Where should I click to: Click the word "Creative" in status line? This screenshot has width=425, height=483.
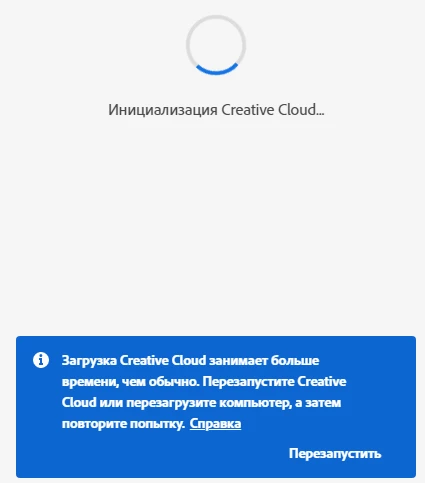pyautogui.click(x=248, y=110)
